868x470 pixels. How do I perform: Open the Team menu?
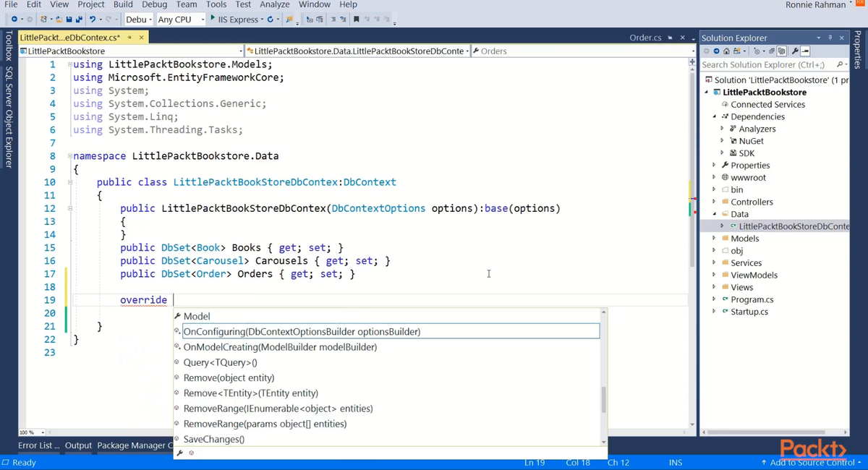click(187, 4)
